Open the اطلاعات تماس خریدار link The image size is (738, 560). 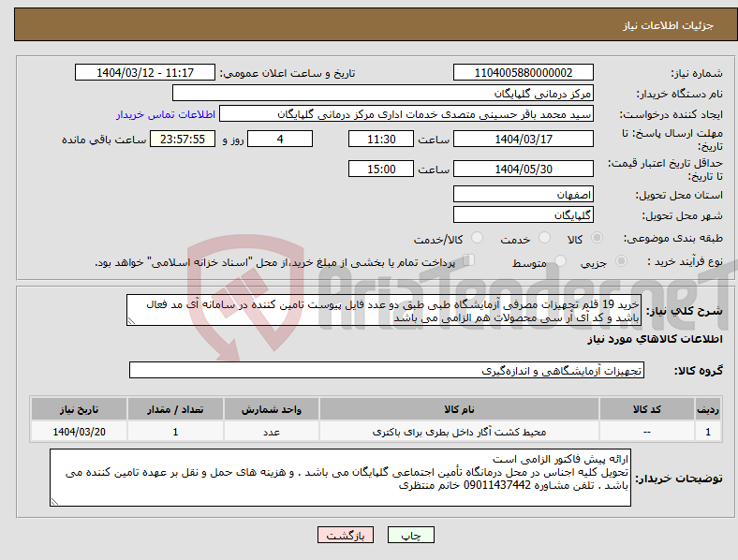[166, 114]
